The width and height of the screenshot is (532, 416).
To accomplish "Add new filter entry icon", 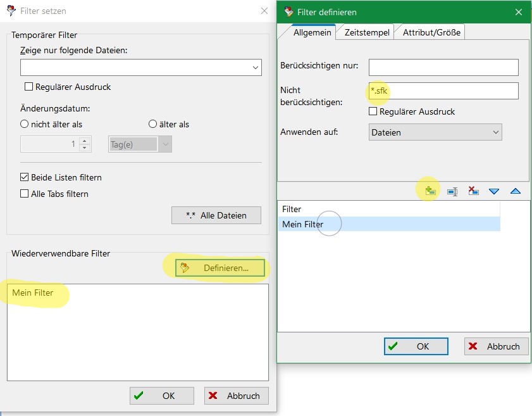I will coord(430,191).
